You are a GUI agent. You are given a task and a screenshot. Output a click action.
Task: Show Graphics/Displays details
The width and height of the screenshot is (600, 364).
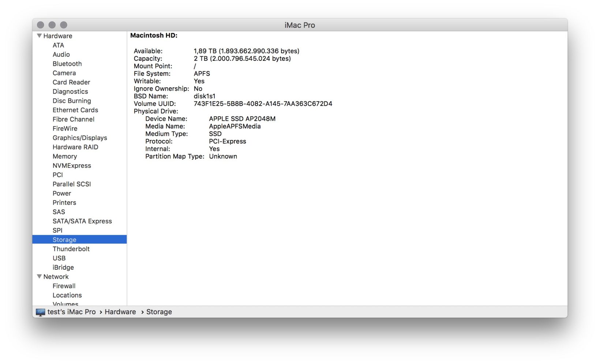click(80, 138)
